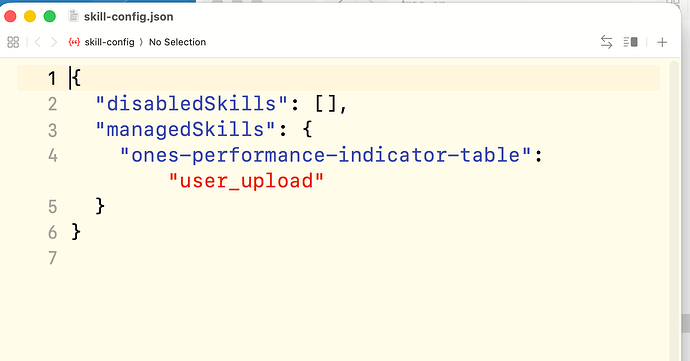The height and width of the screenshot is (361, 690).
Task: Place cursor in "managedSkills" key
Action: point(185,129)
